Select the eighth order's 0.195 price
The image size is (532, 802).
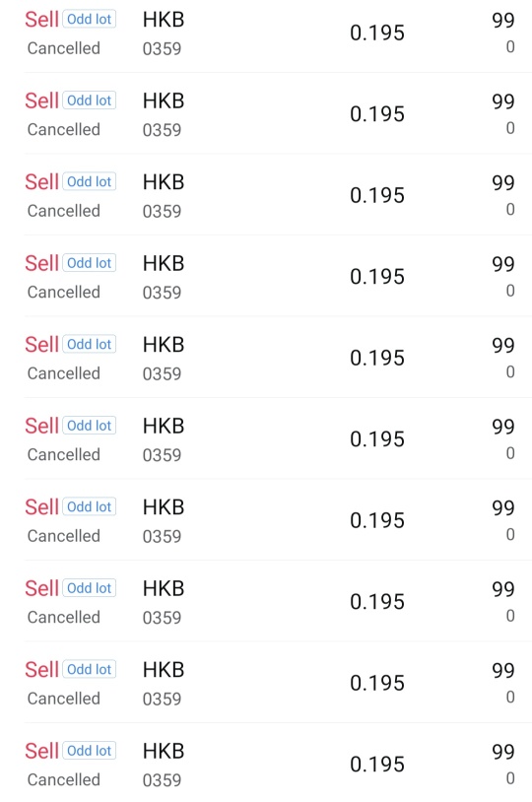click(x=377, y=602)
